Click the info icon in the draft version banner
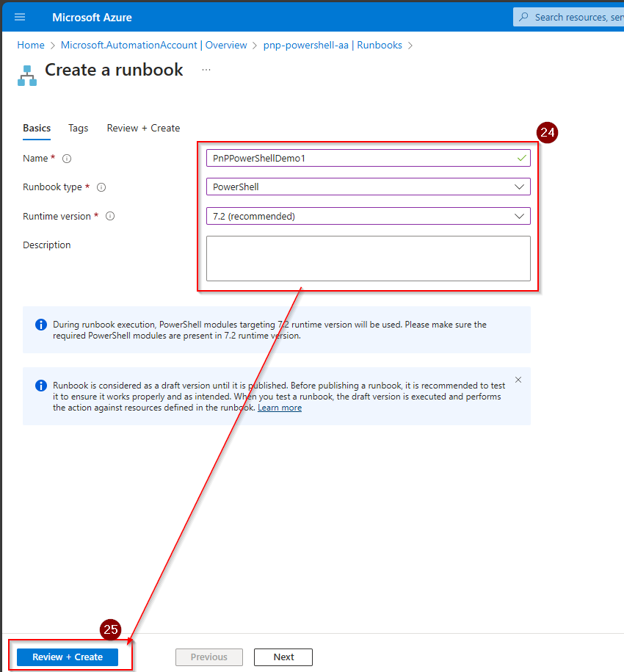Screen dimensions: 624x672 click(41, 386)
